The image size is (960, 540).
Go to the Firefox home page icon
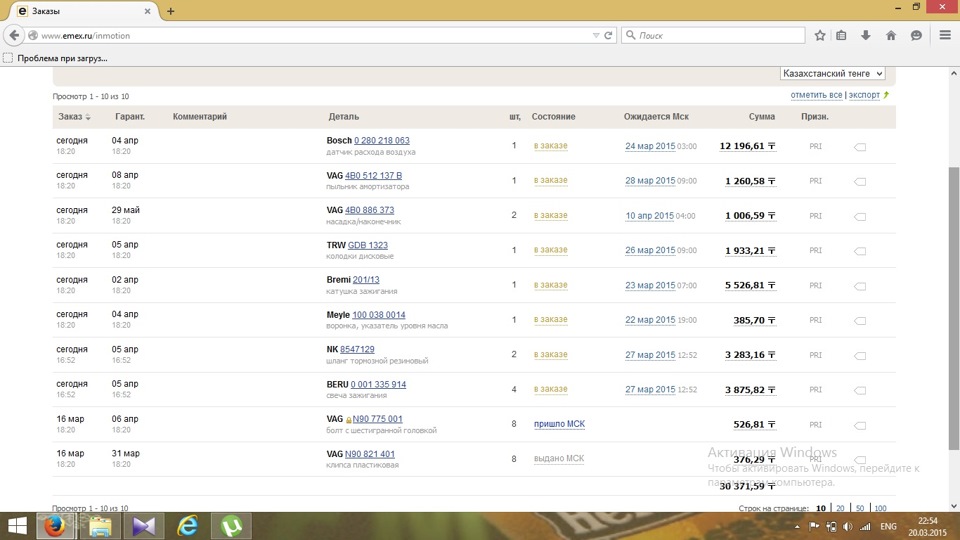891,36
